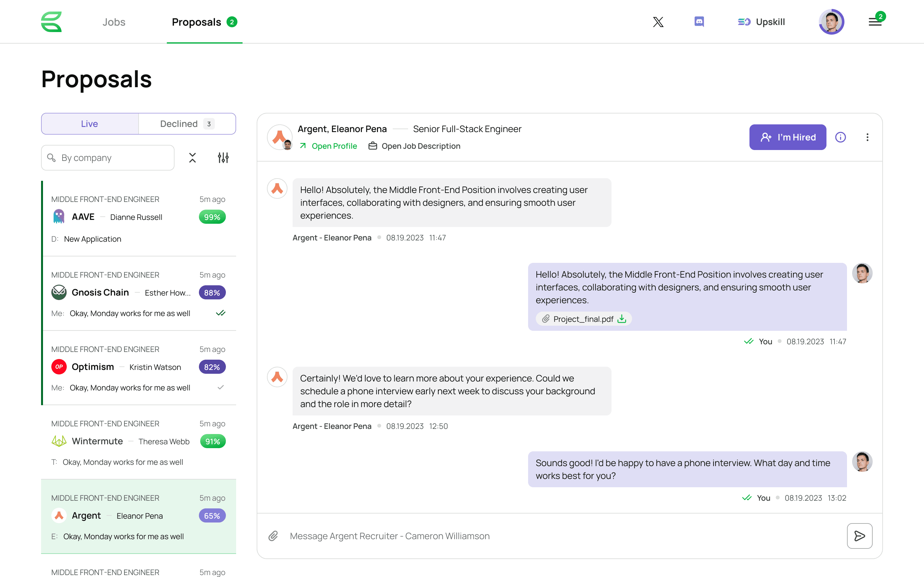Screen dimensions: 924x577
Task: Switch to the Jobs tab
Action: point(114,22)
